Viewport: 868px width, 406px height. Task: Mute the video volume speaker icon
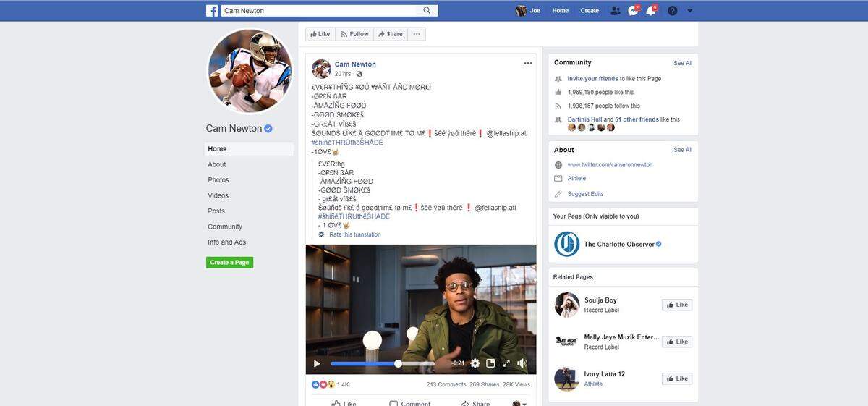522,363
